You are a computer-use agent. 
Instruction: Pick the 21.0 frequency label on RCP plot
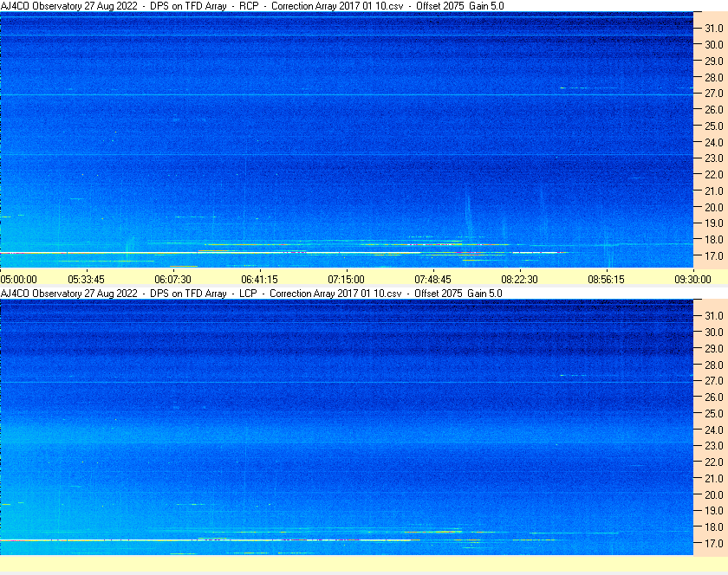(714, 191)
